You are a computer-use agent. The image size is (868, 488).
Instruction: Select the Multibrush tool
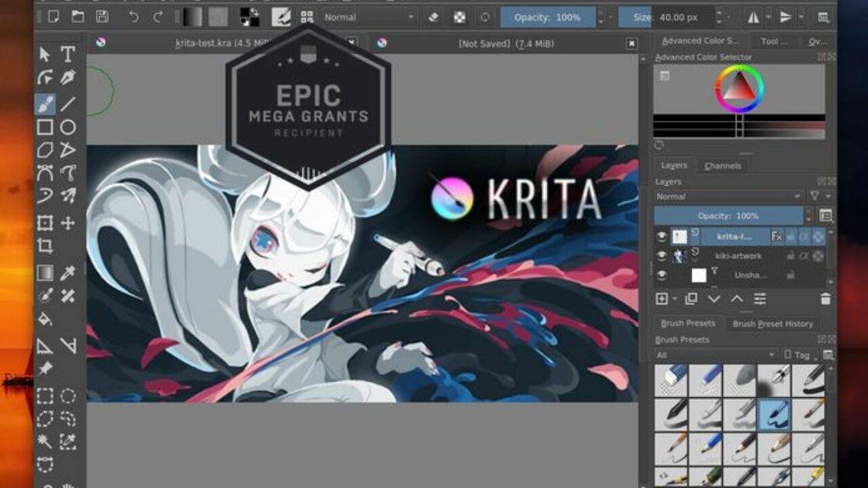pyautogui.click(x=68, y=197)
